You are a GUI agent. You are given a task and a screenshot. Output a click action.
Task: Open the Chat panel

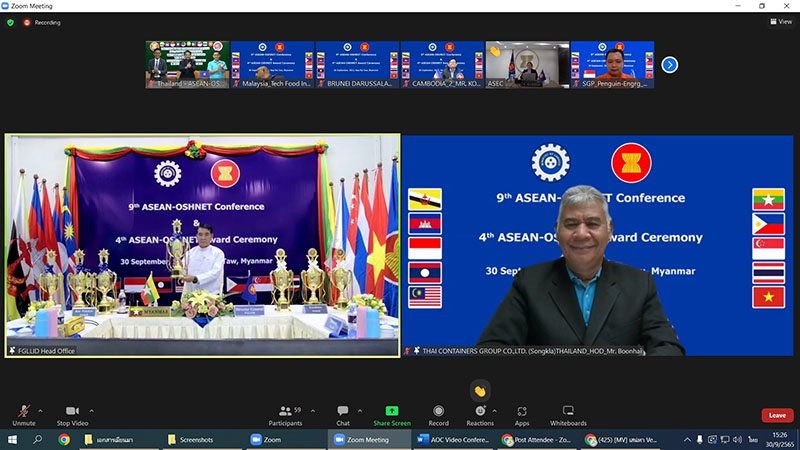coord(343,414)
